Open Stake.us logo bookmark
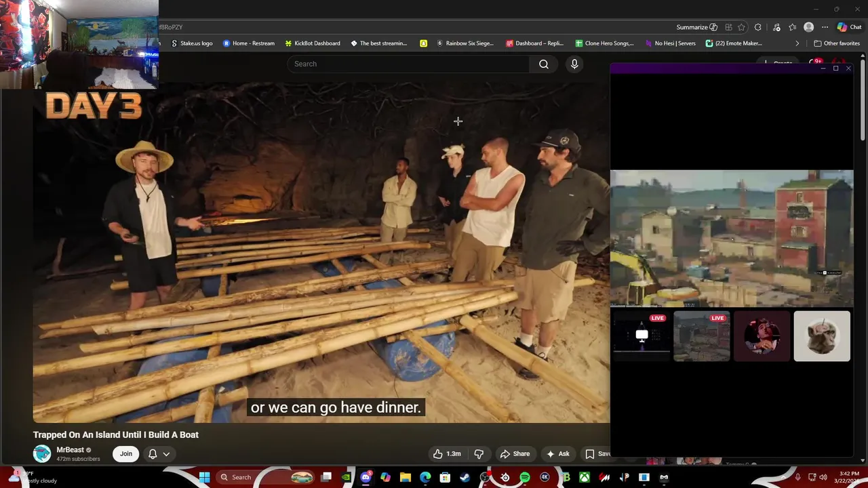Screen dimensions: 868x488 (192, 43)
